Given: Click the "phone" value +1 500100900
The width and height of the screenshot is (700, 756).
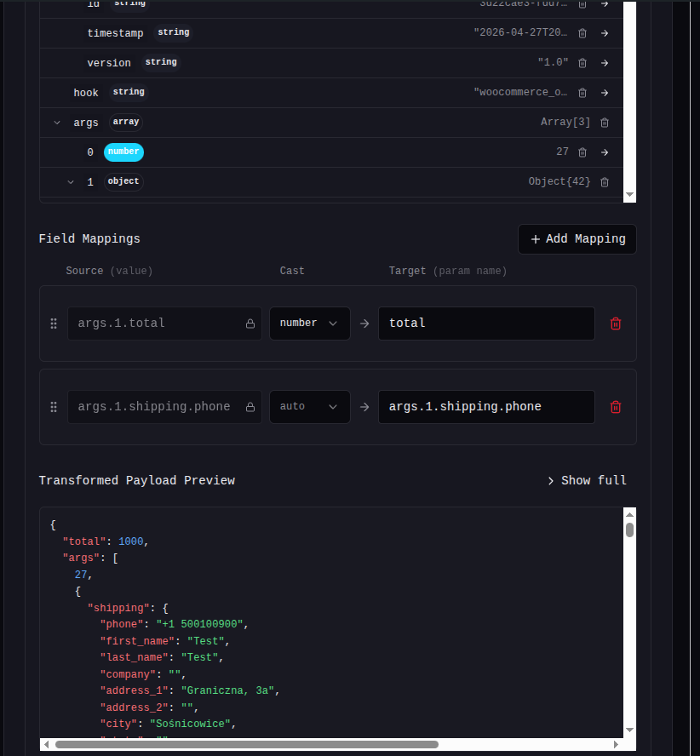Looking at the screenshot, I should tap(202, 624).
